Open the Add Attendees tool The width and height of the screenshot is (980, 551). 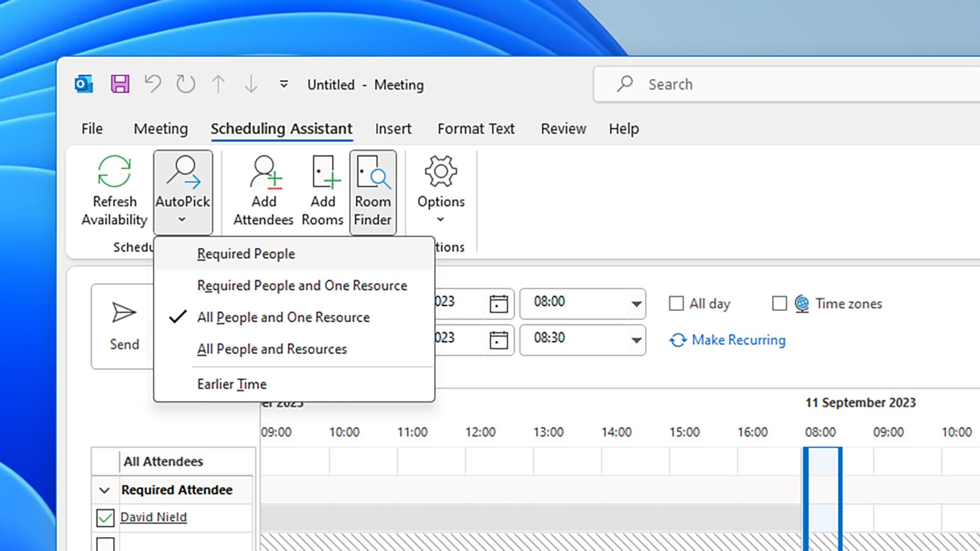(263, 190)
